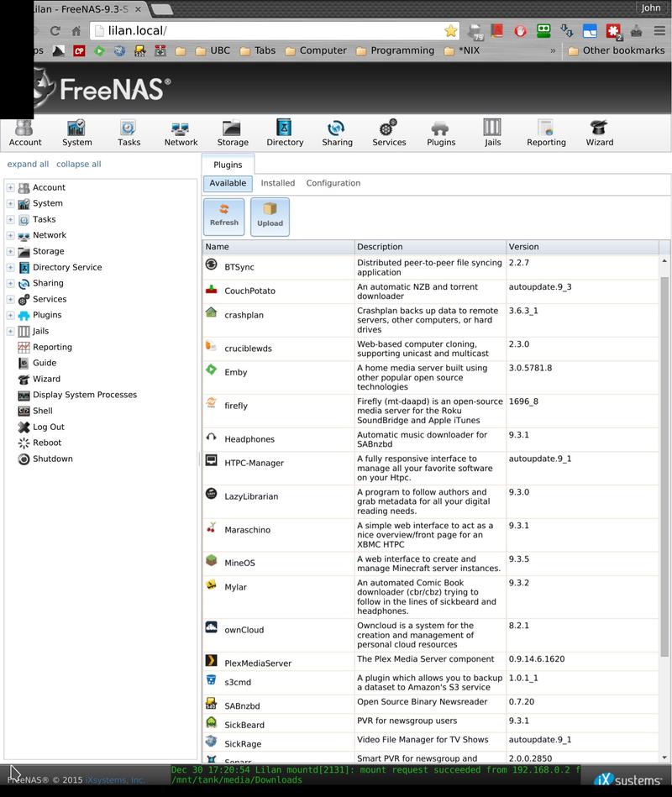Sort plugins by Name column header
This screenshot has width=672, height=797.
point(278,247)
